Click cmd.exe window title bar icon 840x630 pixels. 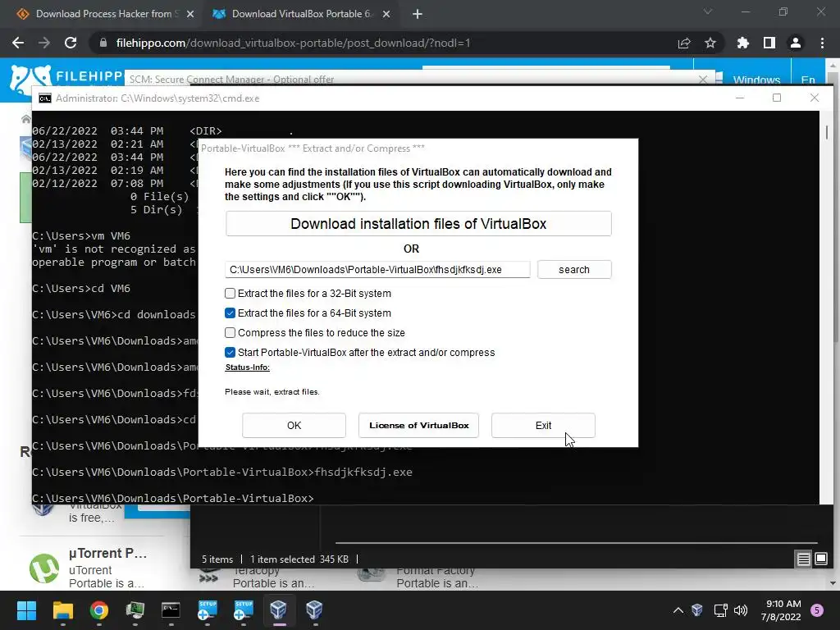click(45, 98)
